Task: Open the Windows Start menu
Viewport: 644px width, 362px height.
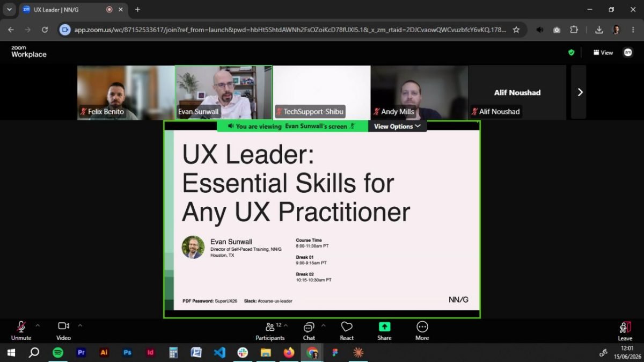Action: tap(11, 353)
